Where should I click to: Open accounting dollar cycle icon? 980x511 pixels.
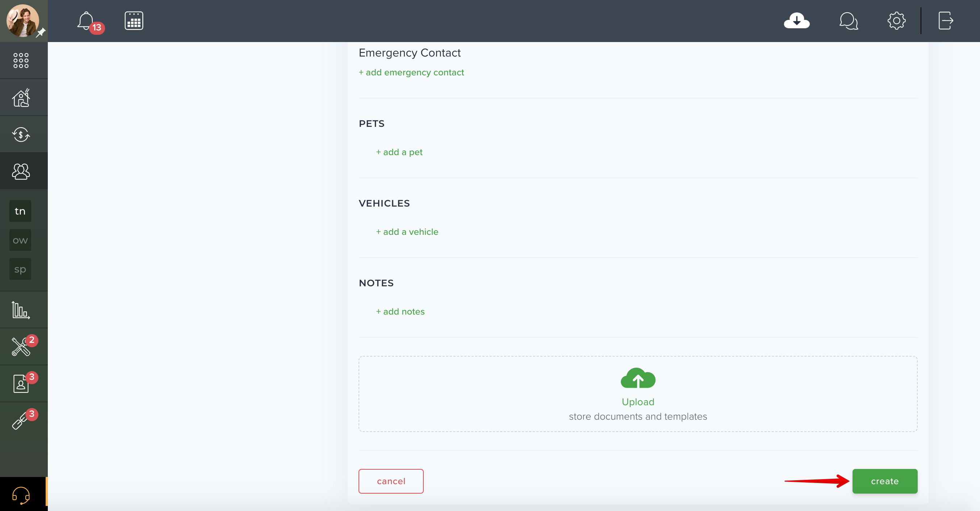(21, 134)
